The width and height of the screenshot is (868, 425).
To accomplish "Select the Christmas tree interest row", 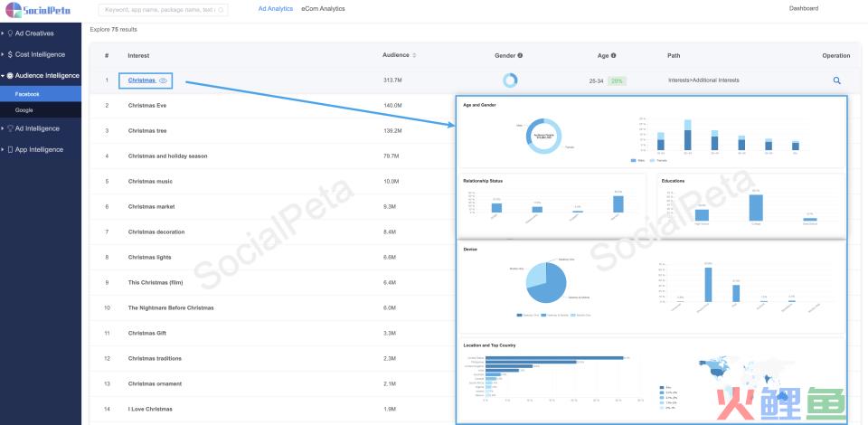I will (147, 130).
